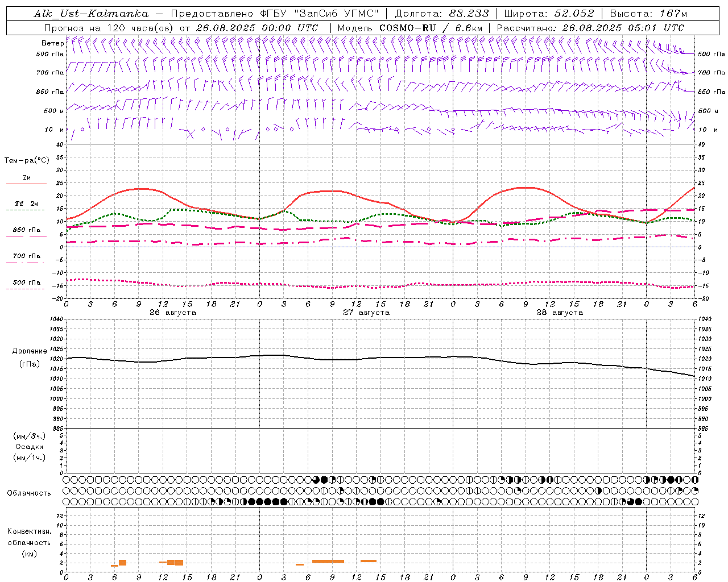
Task: Click the elevation label Высота: 167м
Action: 648,14
